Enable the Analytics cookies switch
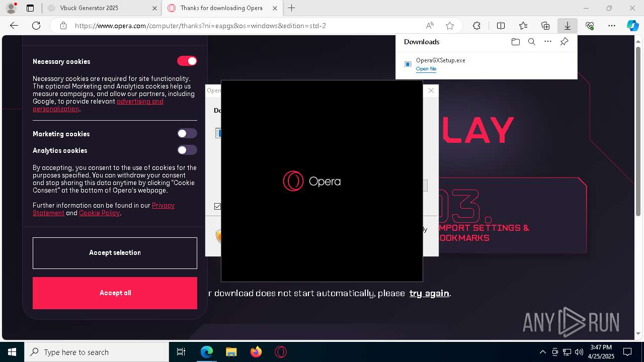Screen dimensions: 644x362 (187, 150)
